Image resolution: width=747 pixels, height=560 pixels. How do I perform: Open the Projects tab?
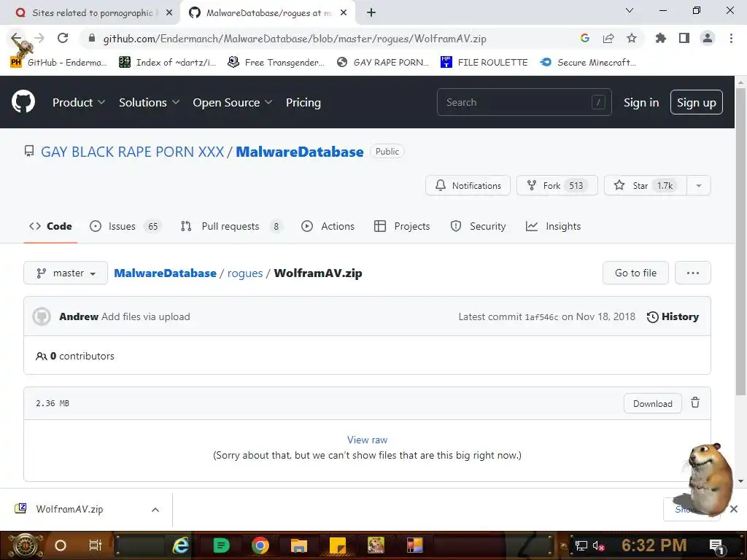402,226
